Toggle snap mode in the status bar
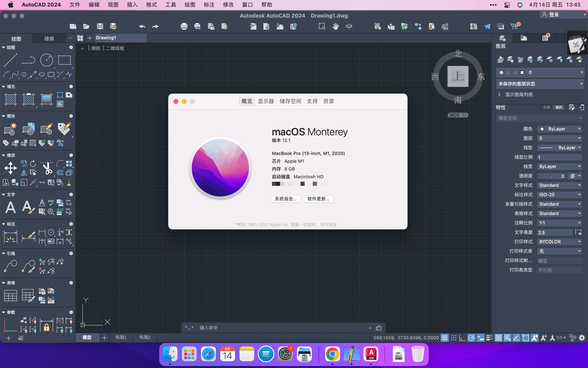This screenshot has width=588, height=368. click(x=453, y=338)
